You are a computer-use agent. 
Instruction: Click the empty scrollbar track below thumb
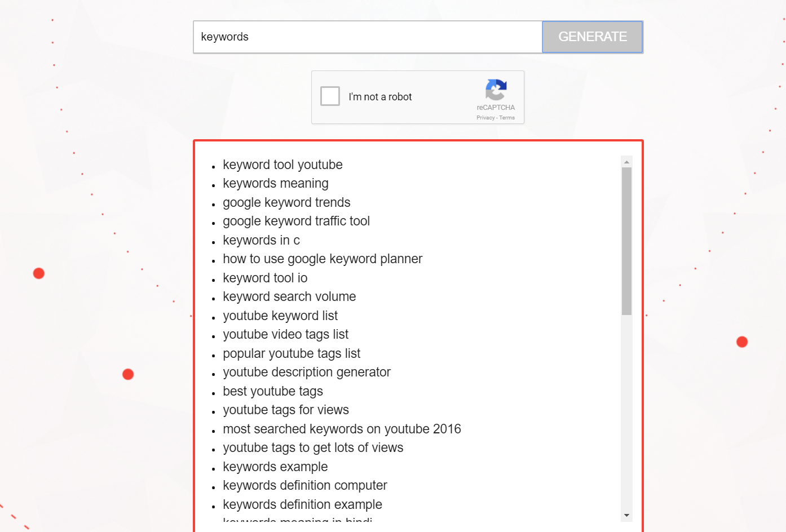pos(626,411)
